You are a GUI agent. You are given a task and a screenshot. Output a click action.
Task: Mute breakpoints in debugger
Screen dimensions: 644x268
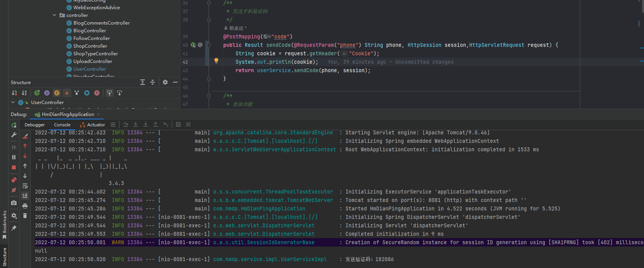(14, 190)
